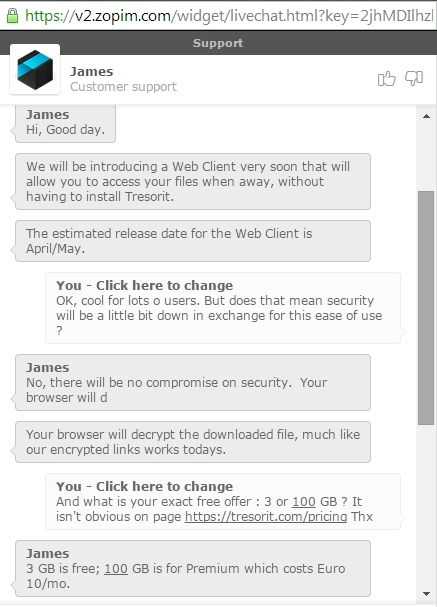Click the Support title bar
This screenshot has width=437, height=607.
218,43
